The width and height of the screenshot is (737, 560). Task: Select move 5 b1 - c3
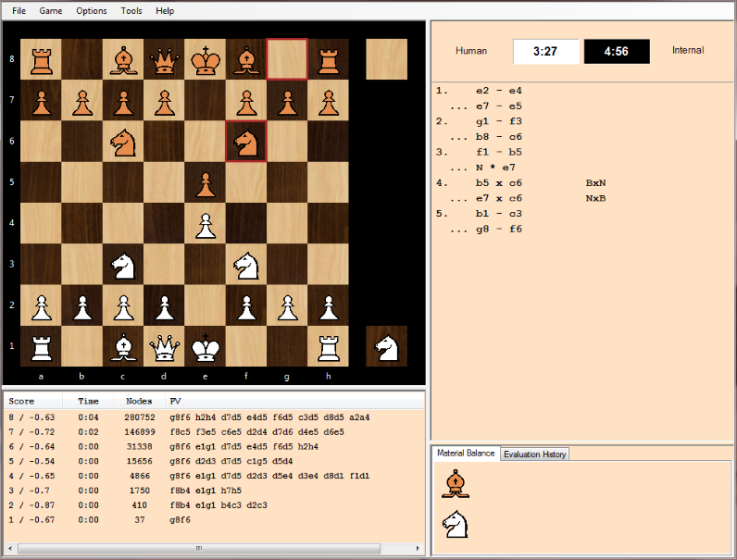[499, 213]
